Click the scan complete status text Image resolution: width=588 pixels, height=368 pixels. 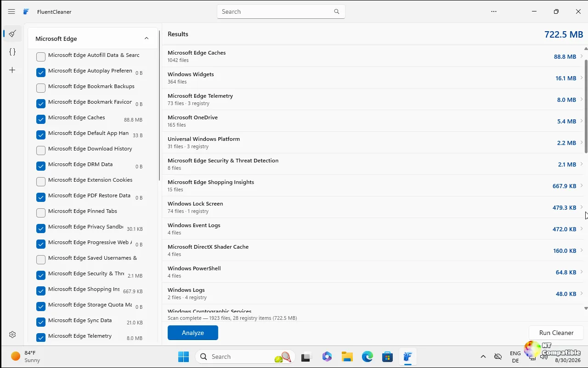232,318
